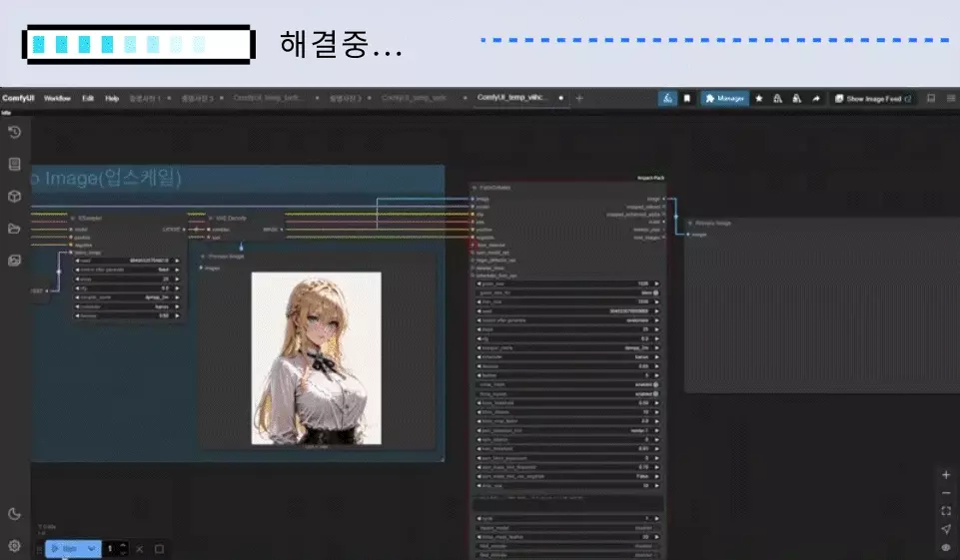Open the queue history sidebar icon
The width and height of the screenshot is (960, 560).
(x=15, y=132)
